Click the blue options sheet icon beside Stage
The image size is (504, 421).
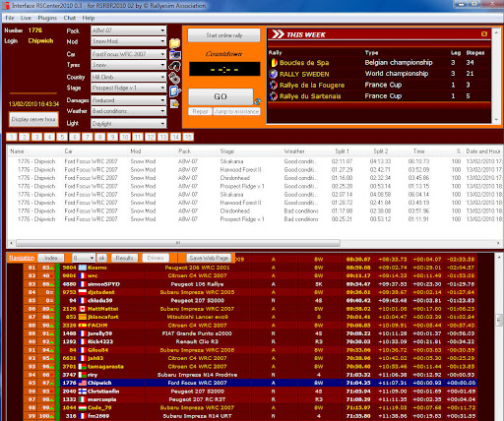click(175, 90)
